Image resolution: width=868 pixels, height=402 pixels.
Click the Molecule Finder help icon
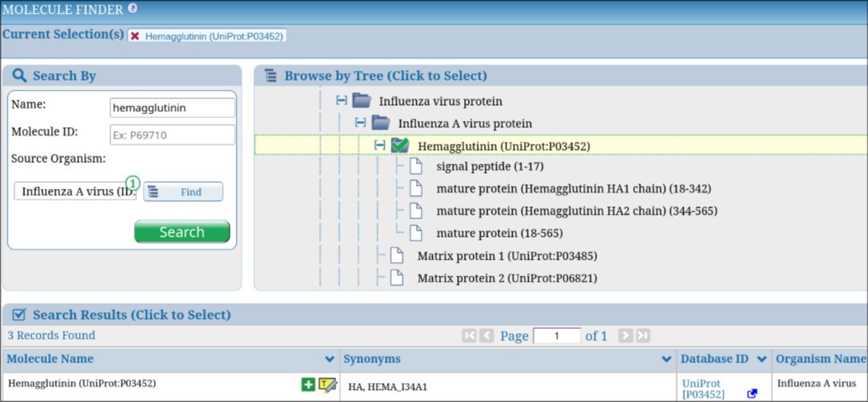pos(133,9)
